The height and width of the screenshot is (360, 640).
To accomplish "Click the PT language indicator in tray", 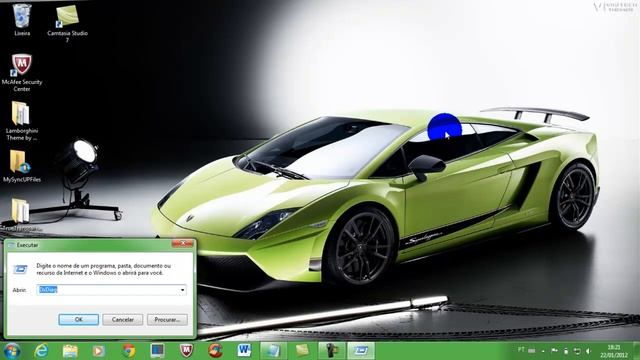I will [521, 350].
